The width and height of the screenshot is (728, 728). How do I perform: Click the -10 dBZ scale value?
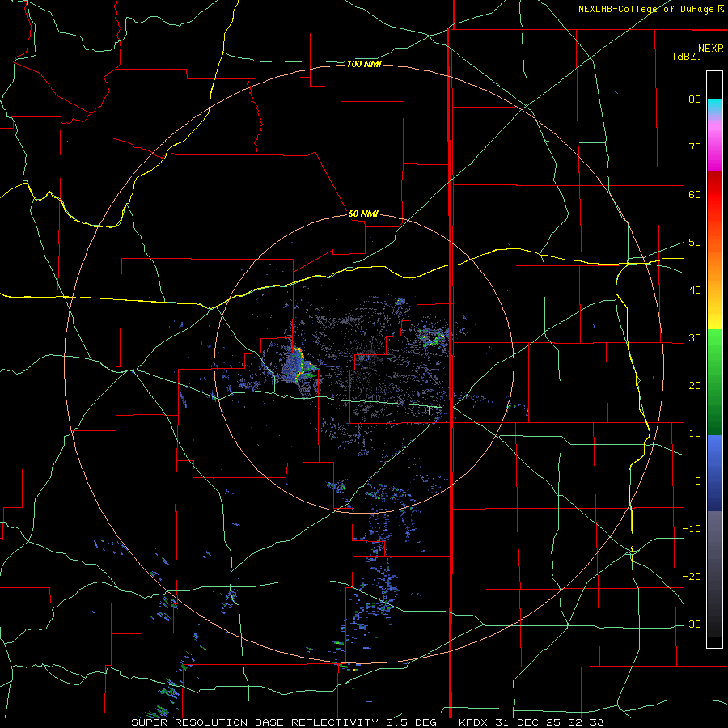point(692,529)
